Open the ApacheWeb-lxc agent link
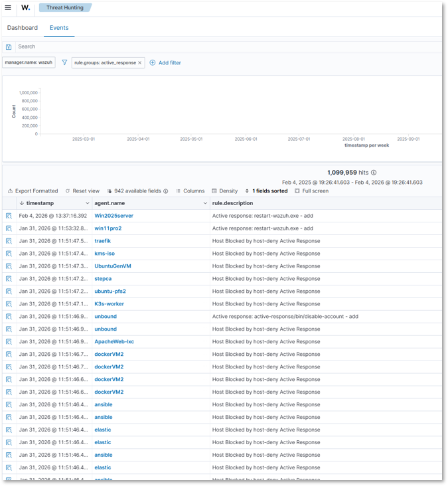448x486 pixels. click(114, 341)
